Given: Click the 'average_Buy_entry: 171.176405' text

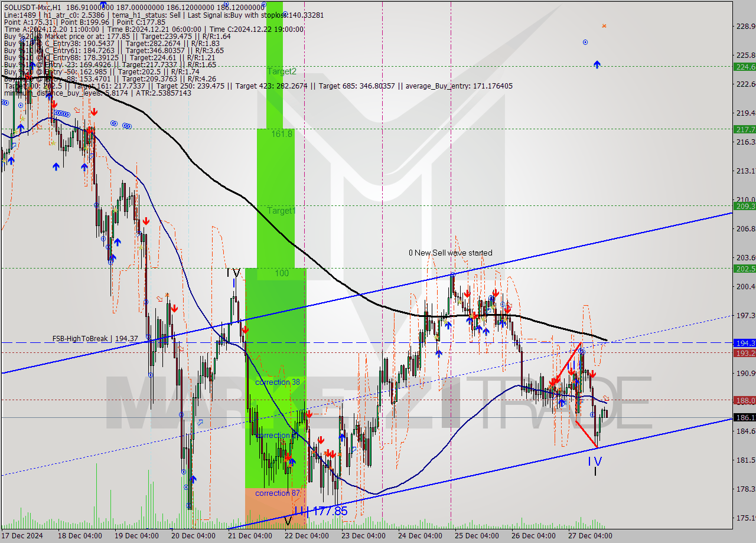Looking at the screenshot, I should (x=459, y=86).
